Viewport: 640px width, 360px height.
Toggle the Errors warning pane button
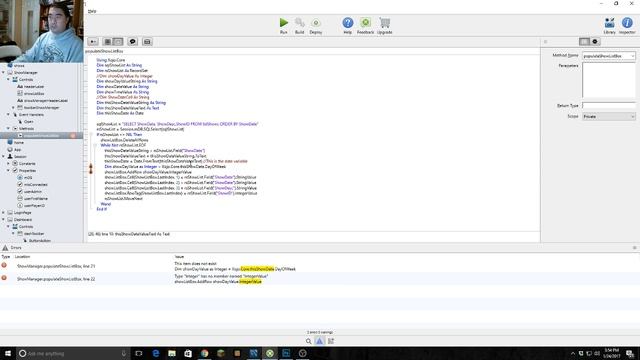point(320,341)
